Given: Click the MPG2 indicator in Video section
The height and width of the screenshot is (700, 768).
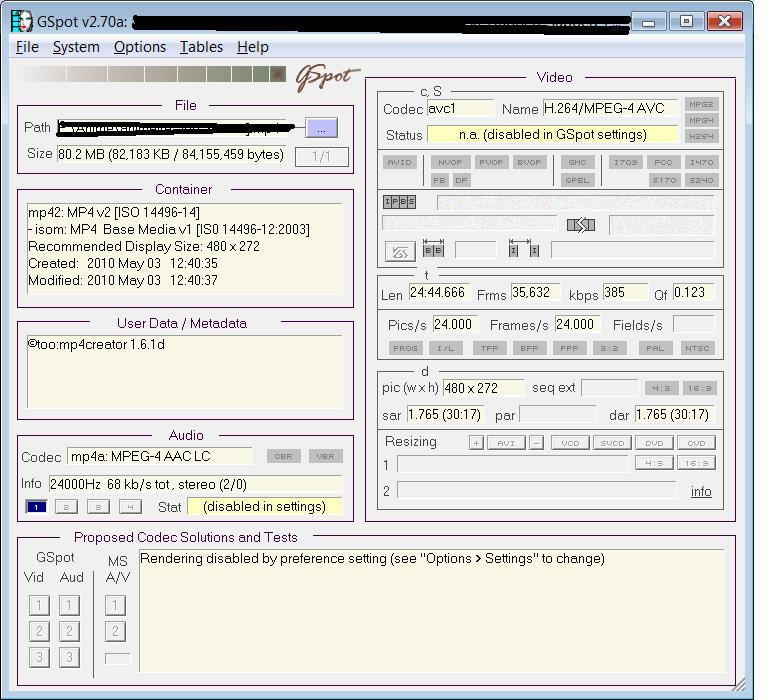Looking at the screenshot, I should click(x=701, y=105).
